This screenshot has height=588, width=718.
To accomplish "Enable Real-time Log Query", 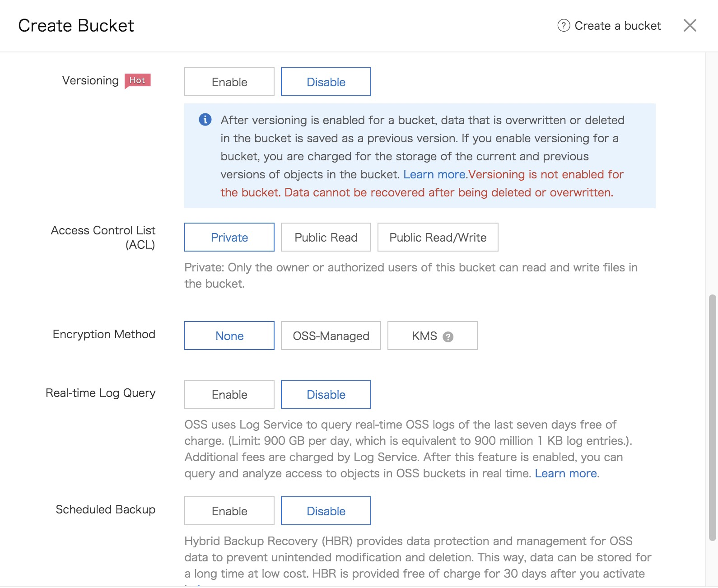I will coord(229,395).
